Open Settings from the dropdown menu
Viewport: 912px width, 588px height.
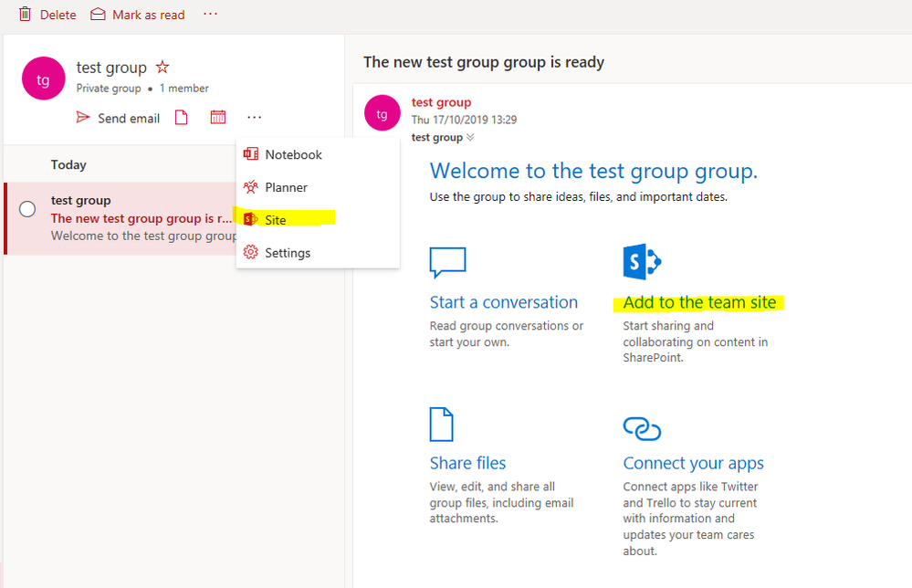[318, 253]
